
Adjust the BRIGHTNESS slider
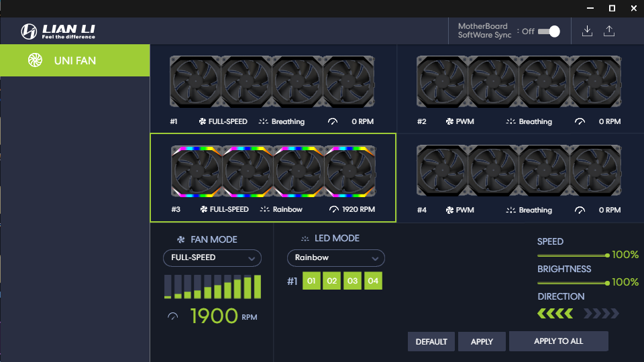point(574,283)
